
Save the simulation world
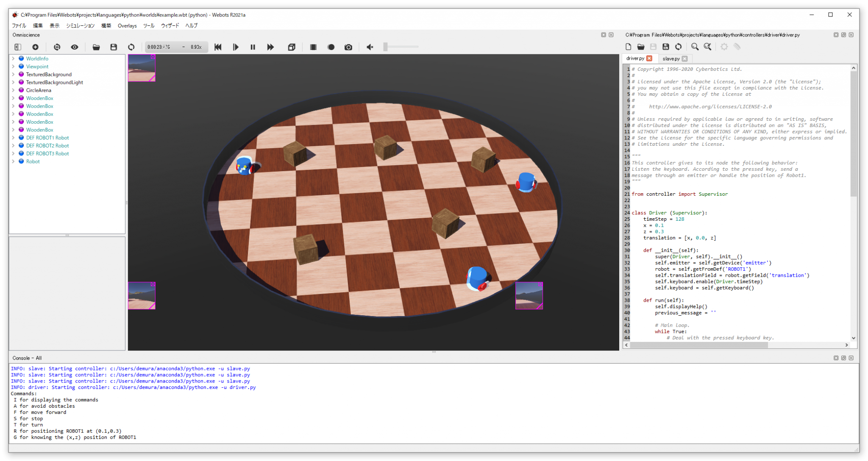(114, 47)
